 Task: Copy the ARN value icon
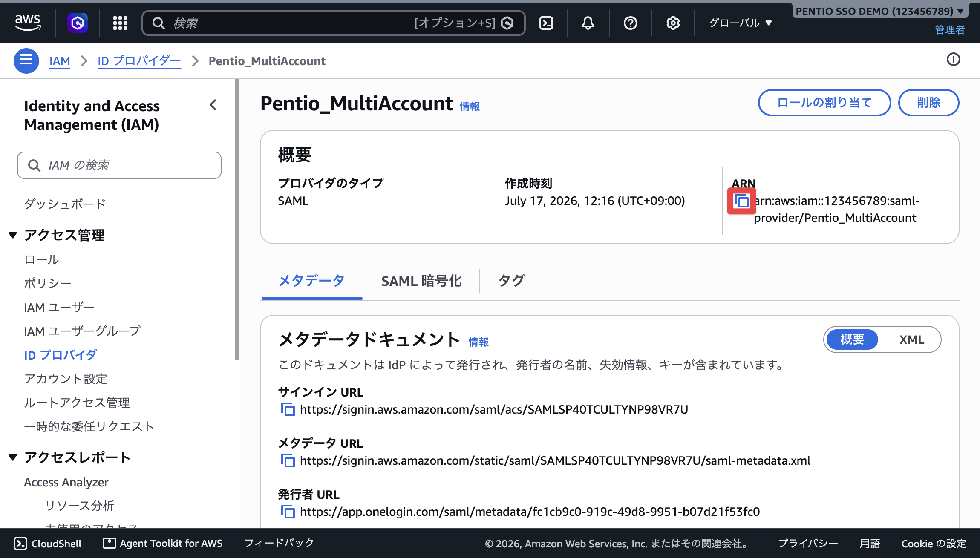point(742,201)
